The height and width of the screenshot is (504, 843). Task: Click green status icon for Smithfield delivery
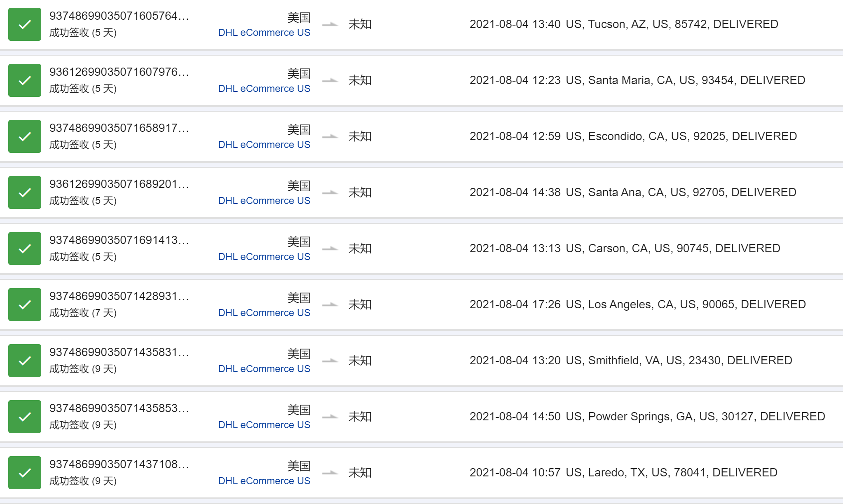[x=25, y=361]
